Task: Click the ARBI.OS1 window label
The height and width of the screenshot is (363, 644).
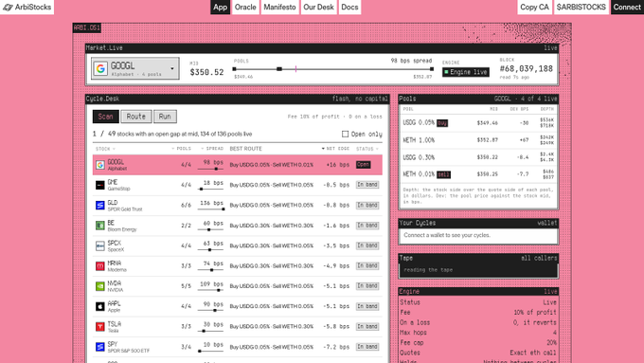Action: pos(87,27)
